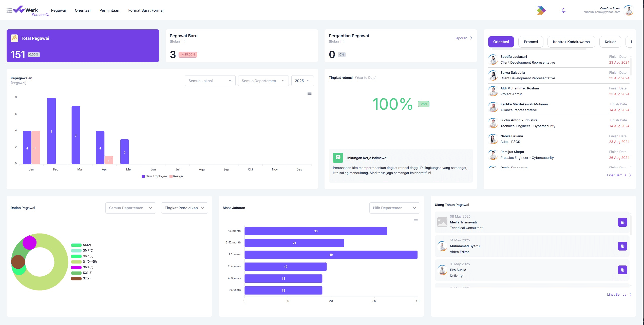Send birthday greeting to Meilia Trisnawati
The image size is (644, 325).
click(622, 222)
